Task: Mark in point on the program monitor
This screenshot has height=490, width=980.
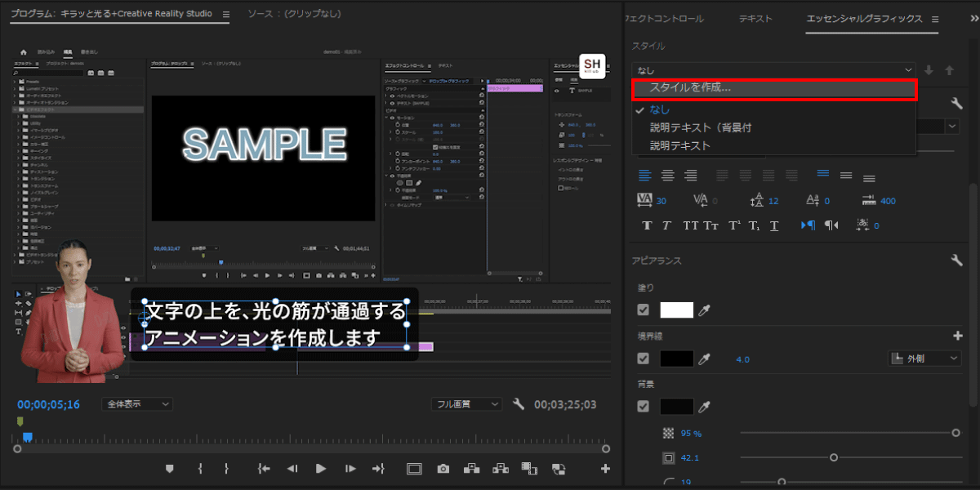Action: pos(200,468)
